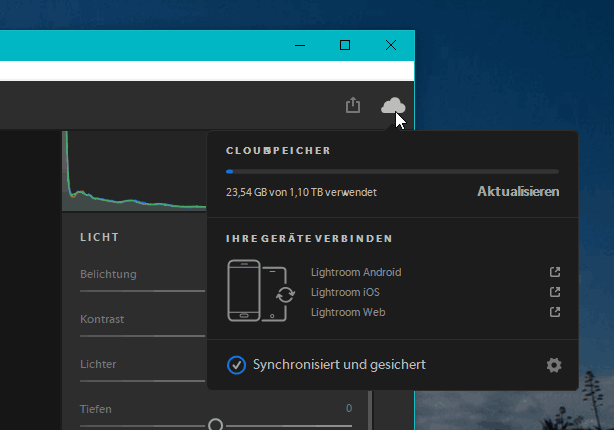Click external link icon beside Lightroom Web
614x430 pixels.
point(555,312)
